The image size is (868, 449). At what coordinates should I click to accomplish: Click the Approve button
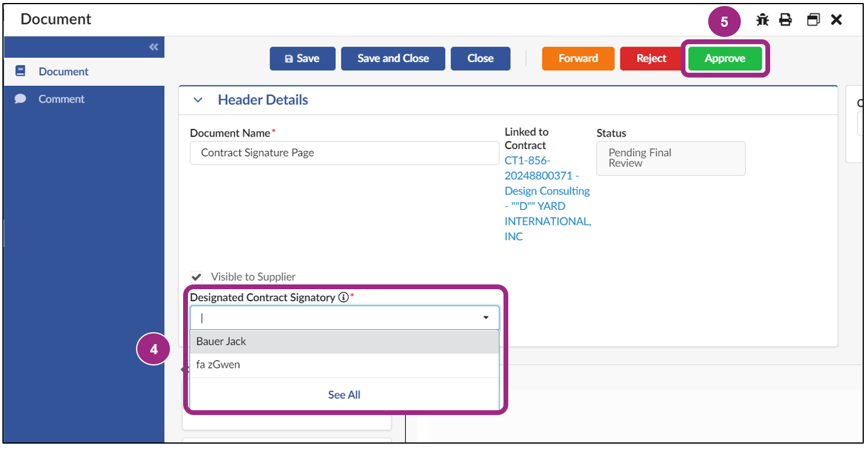coord(725,58)
